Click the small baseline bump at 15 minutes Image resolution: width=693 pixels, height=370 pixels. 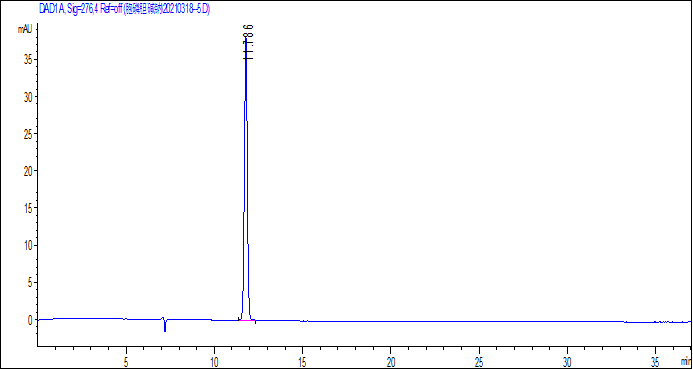304,321
